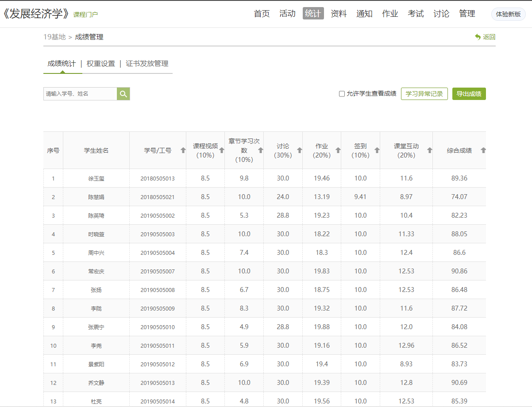Click the green search magnifier icon

pos(123,94)
